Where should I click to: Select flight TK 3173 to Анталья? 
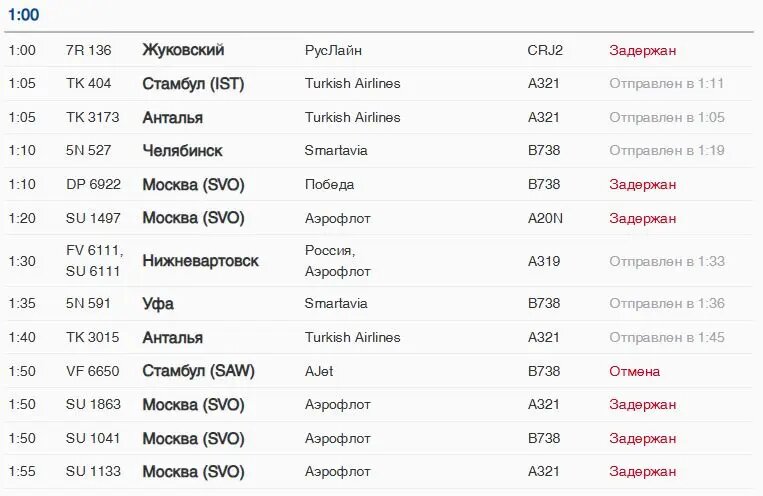(92, 117)
